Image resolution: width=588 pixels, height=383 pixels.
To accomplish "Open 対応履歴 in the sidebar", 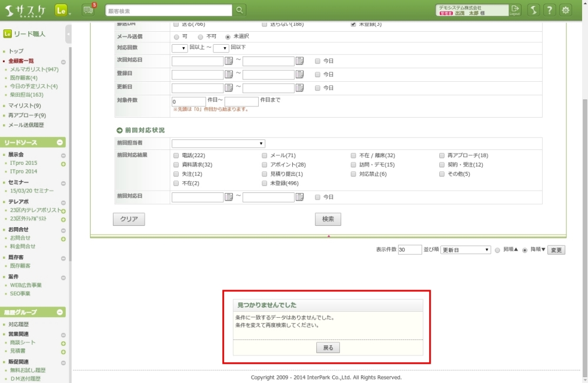I will pos(18,324).
